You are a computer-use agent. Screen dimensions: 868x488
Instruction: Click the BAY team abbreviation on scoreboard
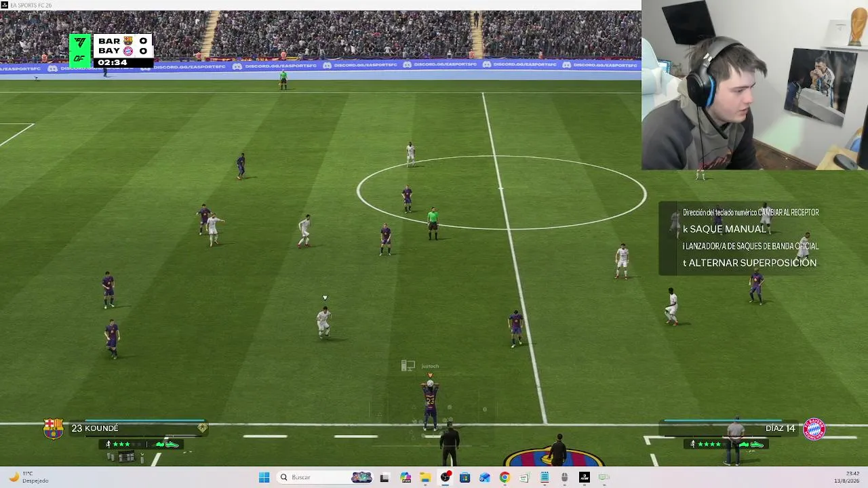pos(109,51)
